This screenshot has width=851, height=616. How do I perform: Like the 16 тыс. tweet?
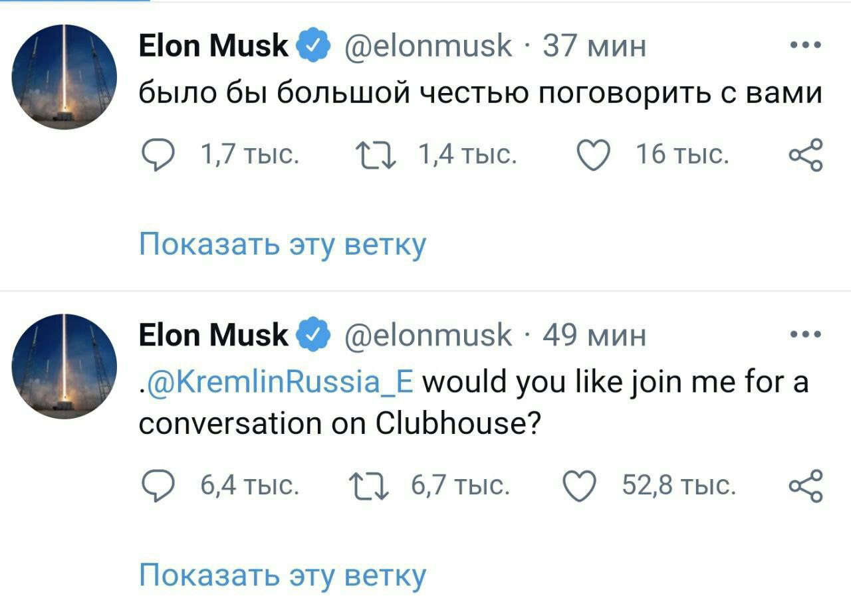click(x=592, y=156)
